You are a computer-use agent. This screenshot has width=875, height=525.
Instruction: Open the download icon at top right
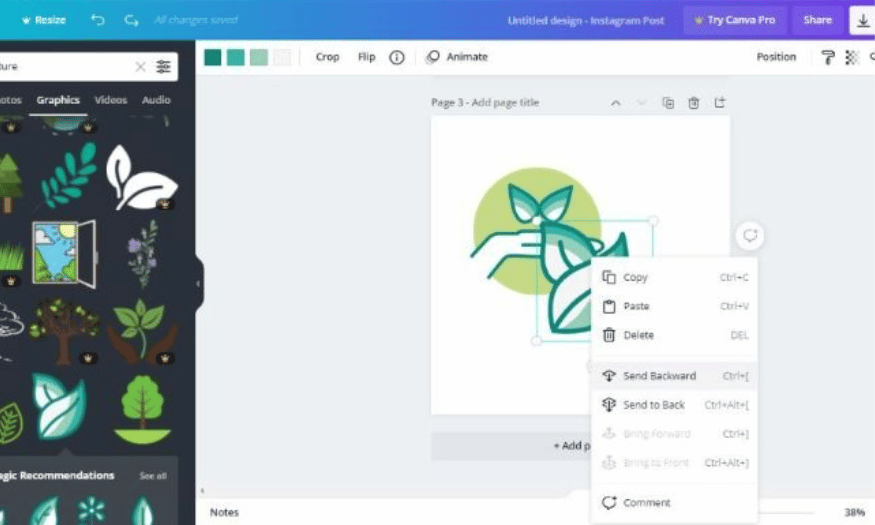click(863, 21)
